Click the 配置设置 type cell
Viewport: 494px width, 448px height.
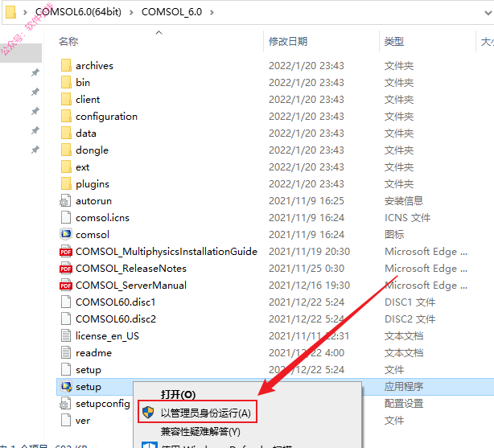(x=404, y=404)
